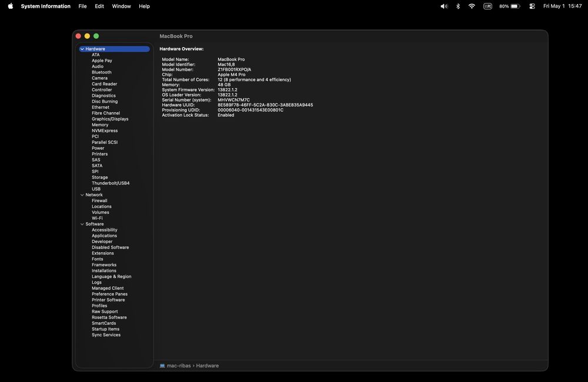Image resolution: width=588 pixels, height=382 pixels.
Task: Select Locations under Network
Action: coord(101,206)
